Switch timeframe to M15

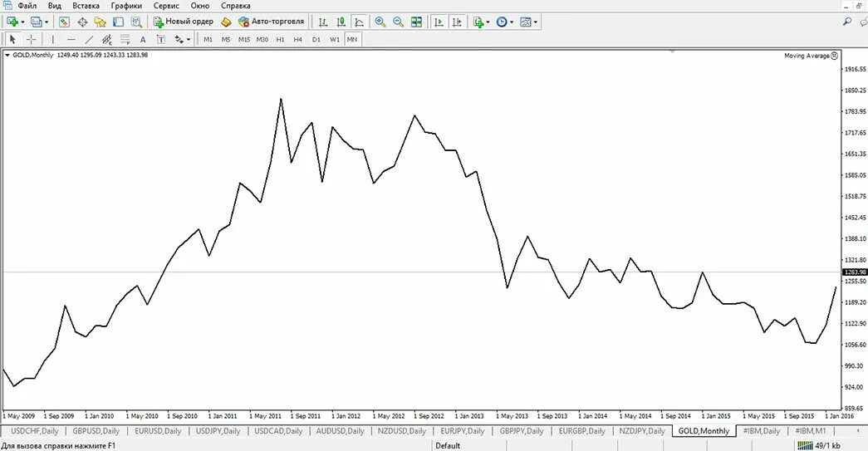244,39
